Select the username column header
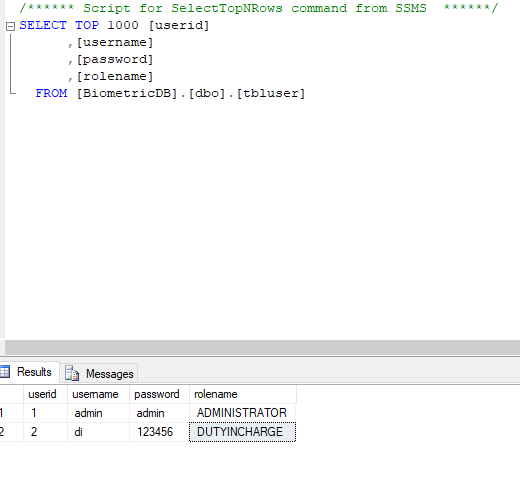The width and height of the screenshot is (520, 494). (x=99, y=394)
